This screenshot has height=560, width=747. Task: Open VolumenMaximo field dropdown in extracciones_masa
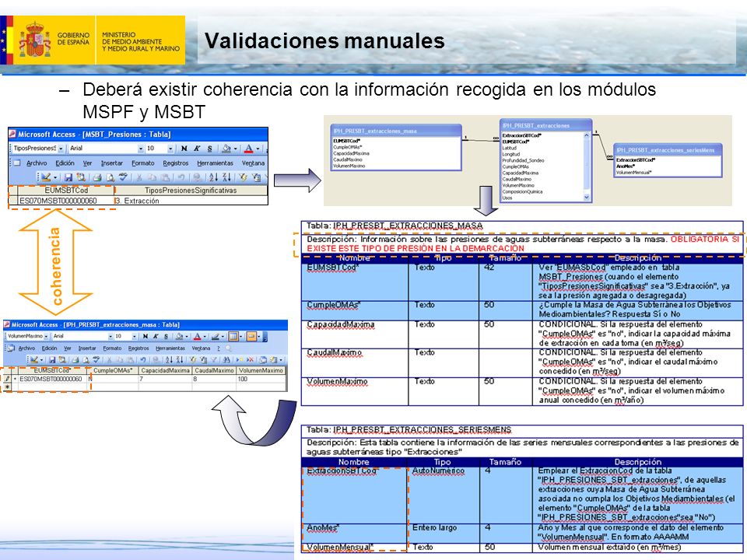pos(46,336)
